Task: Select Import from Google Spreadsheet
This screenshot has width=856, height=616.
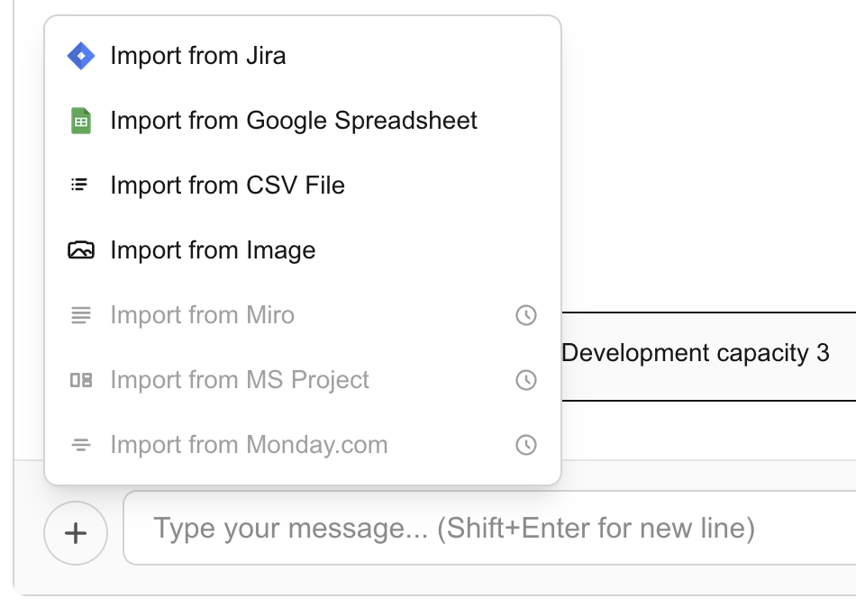Action: (x=293, y=120)
